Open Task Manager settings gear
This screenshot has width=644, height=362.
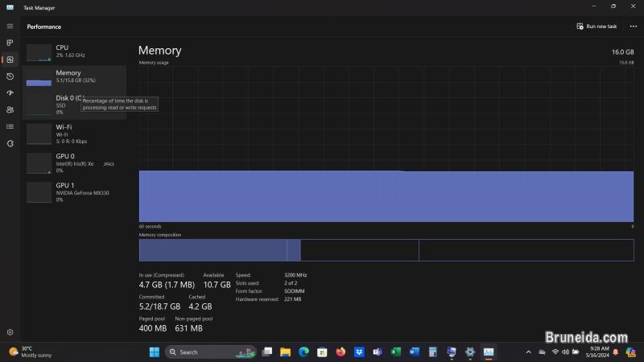[x=10, y=331]
